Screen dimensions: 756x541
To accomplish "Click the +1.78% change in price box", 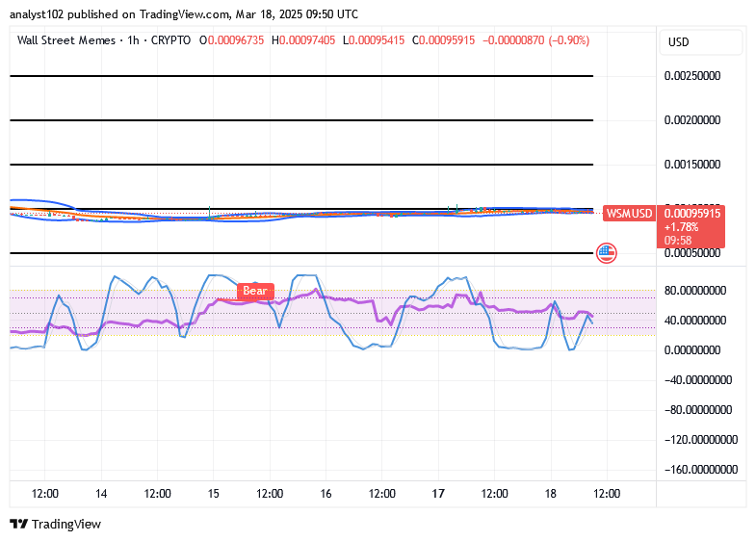I will point(681,227).
